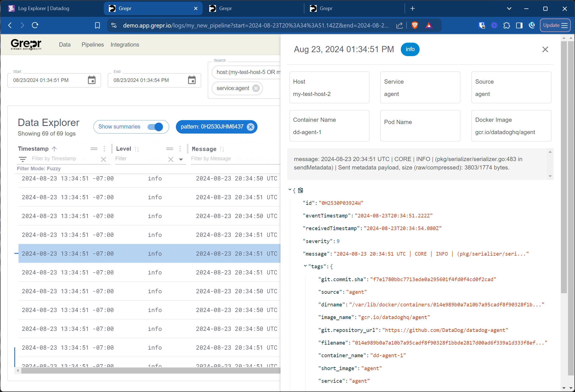Open Timestamp column options menu
The width and height of the screenshot is (575, 392).
click(x=104, y=149)
